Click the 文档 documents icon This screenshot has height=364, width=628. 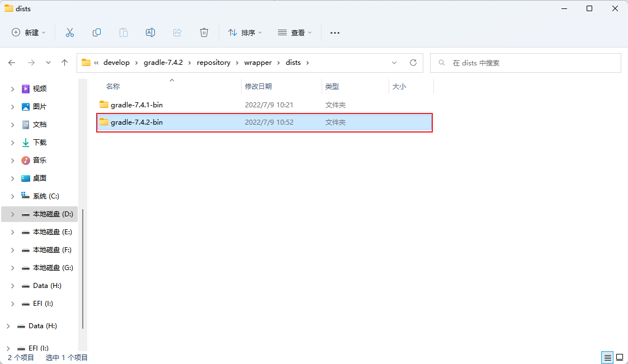tap(26, 125)
